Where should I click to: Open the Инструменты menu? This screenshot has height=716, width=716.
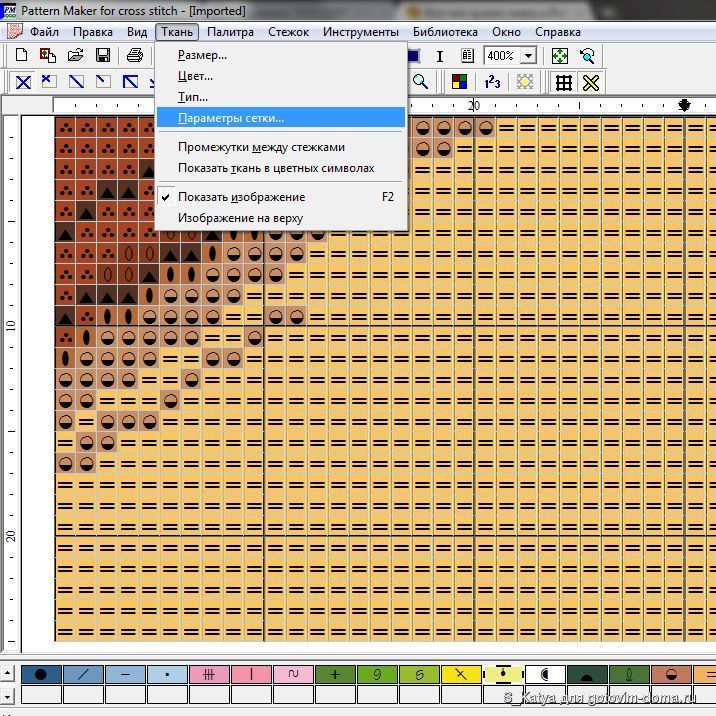[x=360, y=32]
